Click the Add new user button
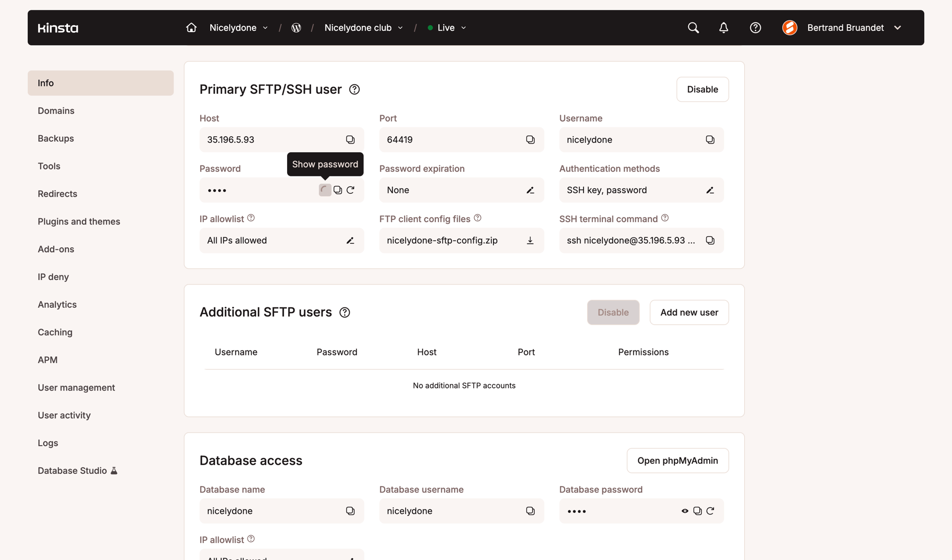952x560 pixels. 689,312
